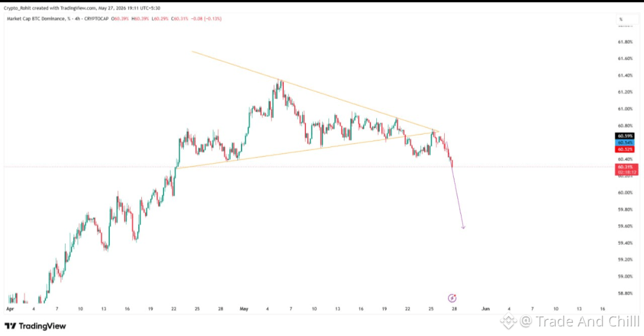Click the 61.40% price axis label
This screenshot has width=644, height=336.
pyautogui.click(x=625, y=76)
